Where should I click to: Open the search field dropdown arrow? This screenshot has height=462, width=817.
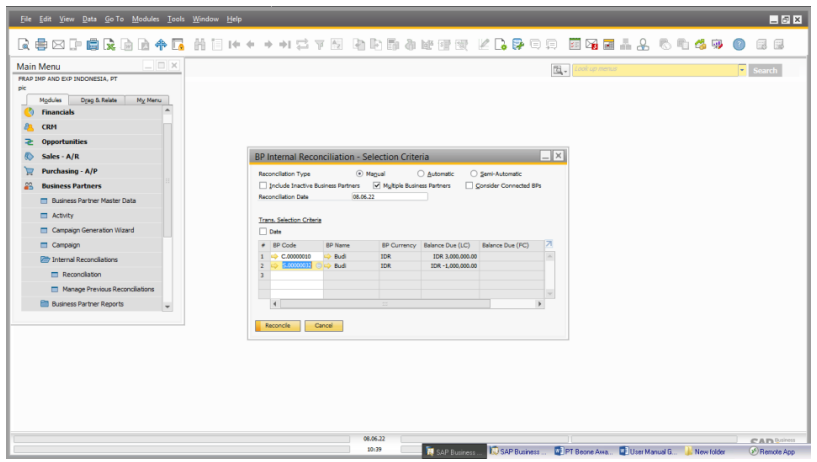coord(742,70)
